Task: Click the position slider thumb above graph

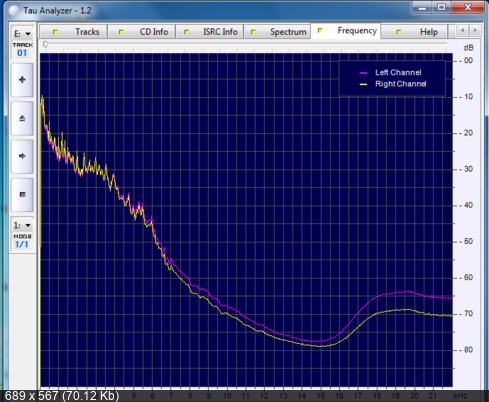Action: point(45,44)
